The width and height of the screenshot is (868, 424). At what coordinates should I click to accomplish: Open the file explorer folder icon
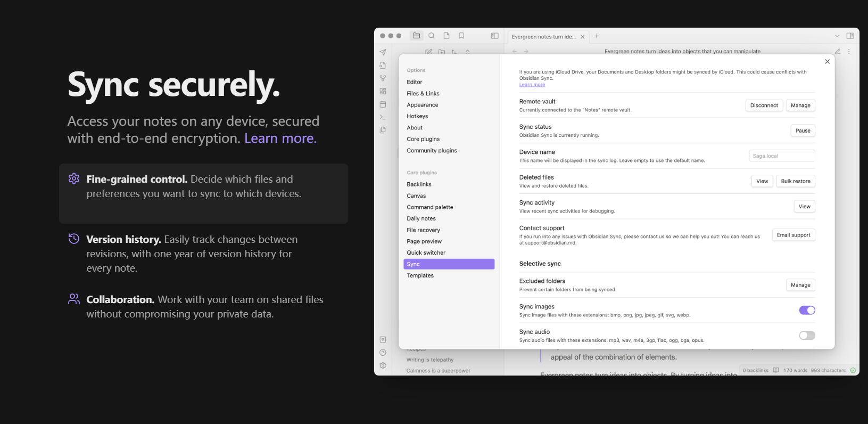coord(417,36)
